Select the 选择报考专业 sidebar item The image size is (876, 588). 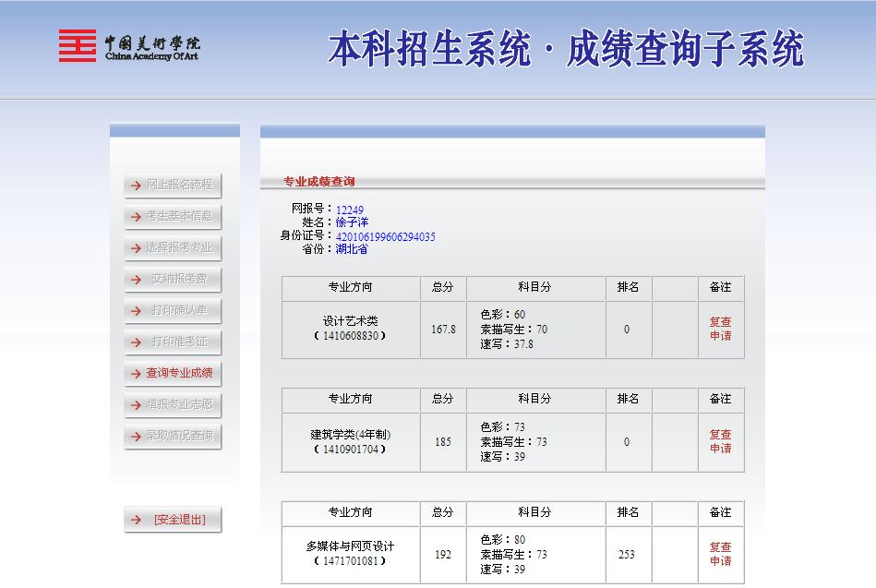pos(173,247)
